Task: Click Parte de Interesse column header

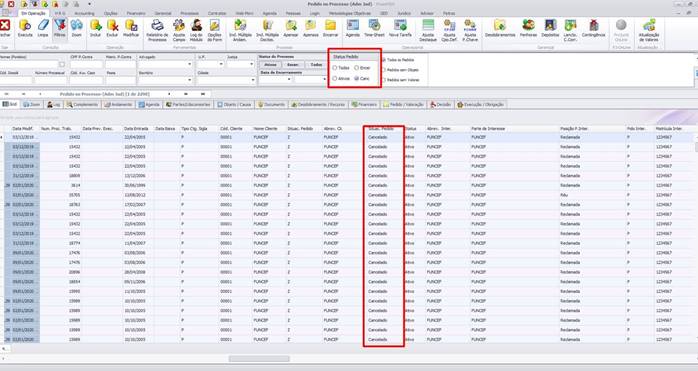Action: (489, 129)
